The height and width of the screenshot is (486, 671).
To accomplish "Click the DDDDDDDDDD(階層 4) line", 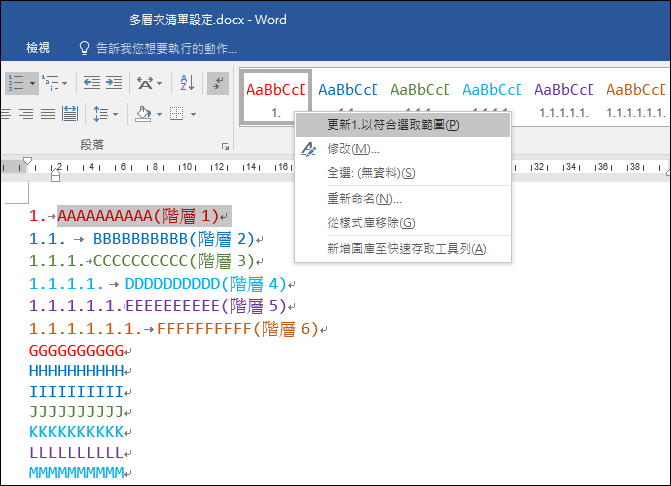I will click(205, 284).
